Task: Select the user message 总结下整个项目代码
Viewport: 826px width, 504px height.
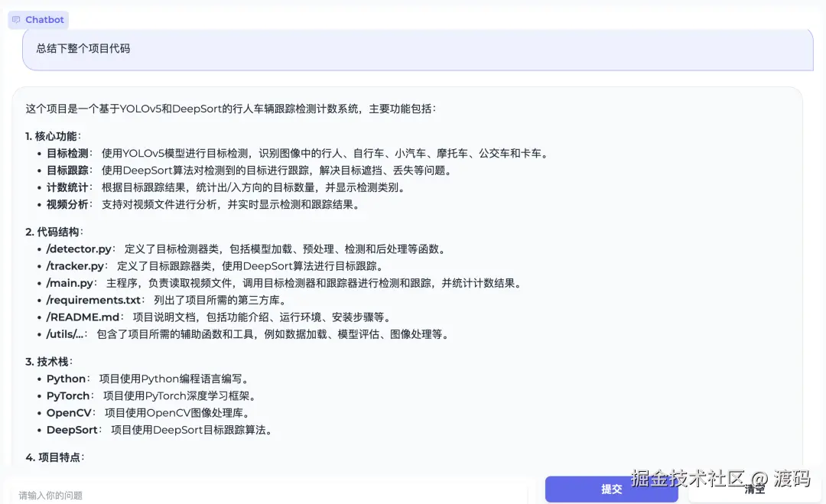Action: point(83,48)
